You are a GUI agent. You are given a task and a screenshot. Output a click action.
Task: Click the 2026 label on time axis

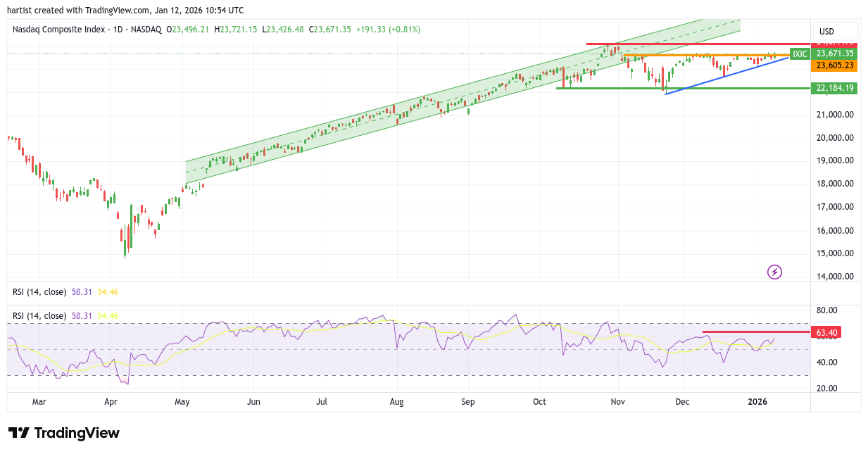757,402
